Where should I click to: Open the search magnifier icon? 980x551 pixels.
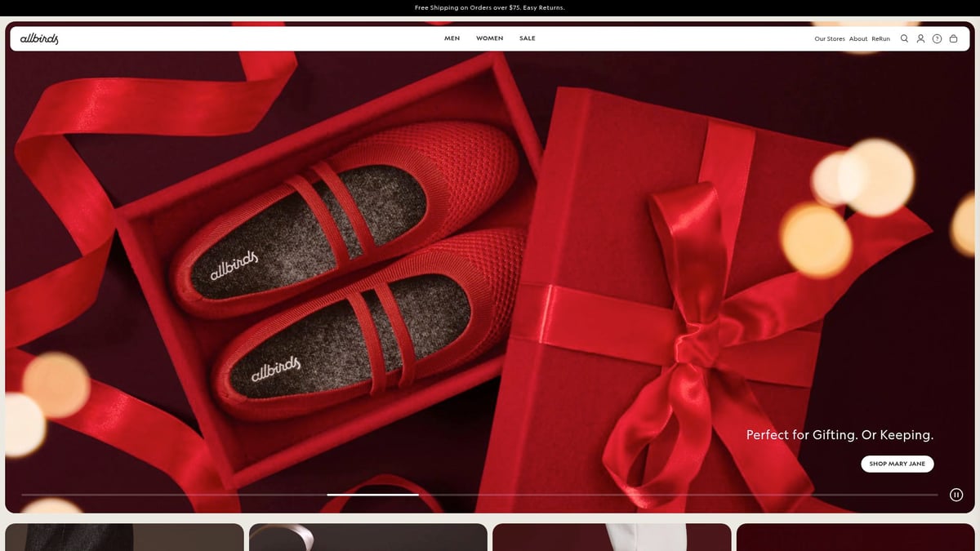(904, 38)
